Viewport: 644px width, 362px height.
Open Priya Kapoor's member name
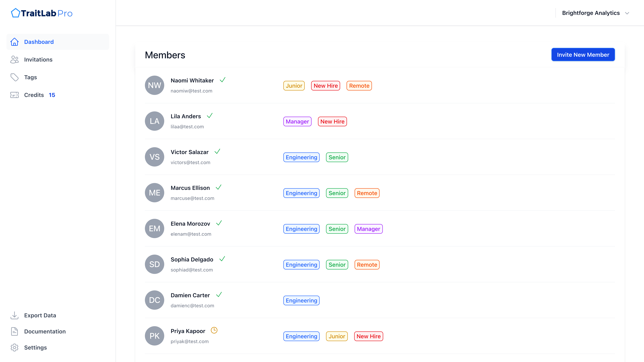(188, 331)
